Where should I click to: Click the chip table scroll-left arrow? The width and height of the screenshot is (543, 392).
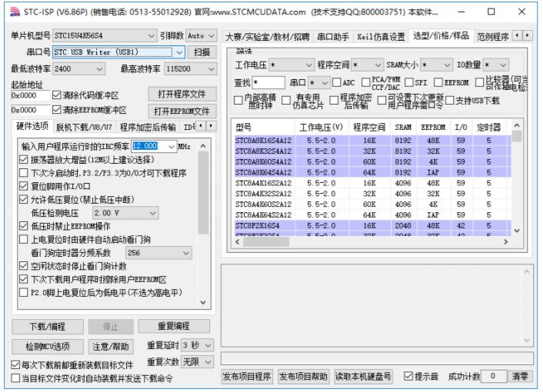pyautogui.click(x=238, y=242)
